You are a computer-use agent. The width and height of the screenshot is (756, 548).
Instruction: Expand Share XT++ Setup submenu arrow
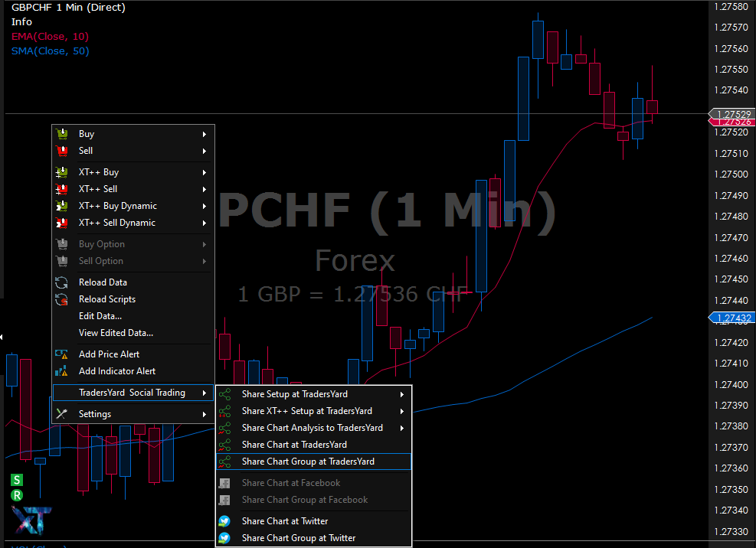click(402, 411)
